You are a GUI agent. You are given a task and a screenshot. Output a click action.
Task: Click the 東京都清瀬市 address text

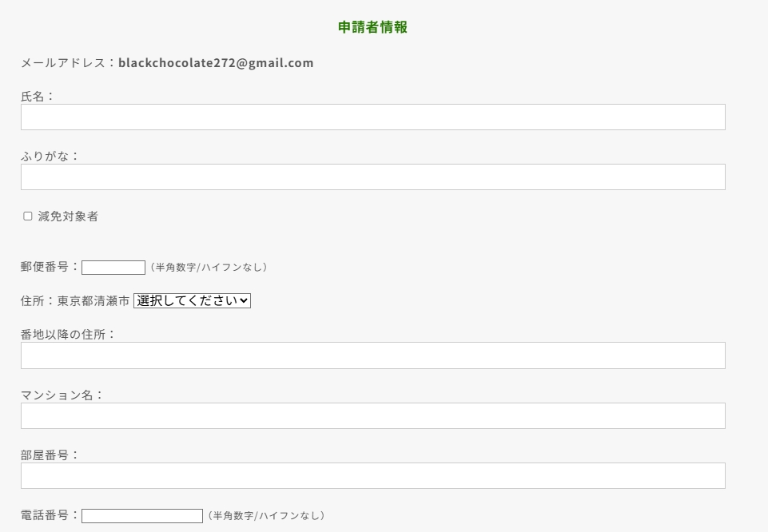[93, 301]
